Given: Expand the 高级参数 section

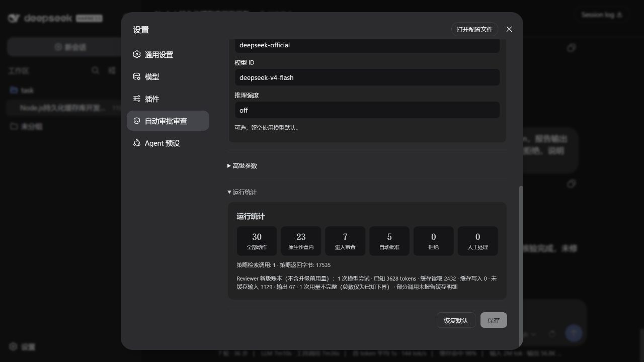Looking at the screenshot, I should pyautogui.click(x=242, y=165).
